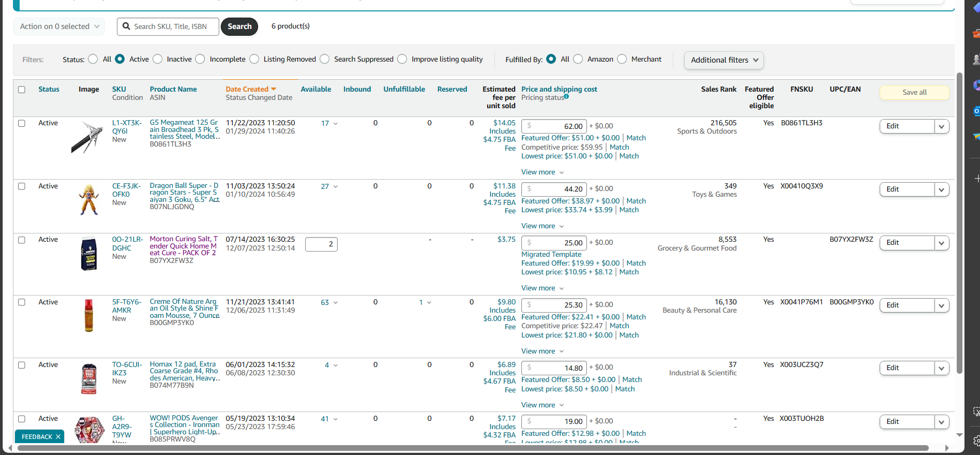Select the Homax 12 pad row checkbox
This screenshot has height=455, width=980.
click(22, 365)
